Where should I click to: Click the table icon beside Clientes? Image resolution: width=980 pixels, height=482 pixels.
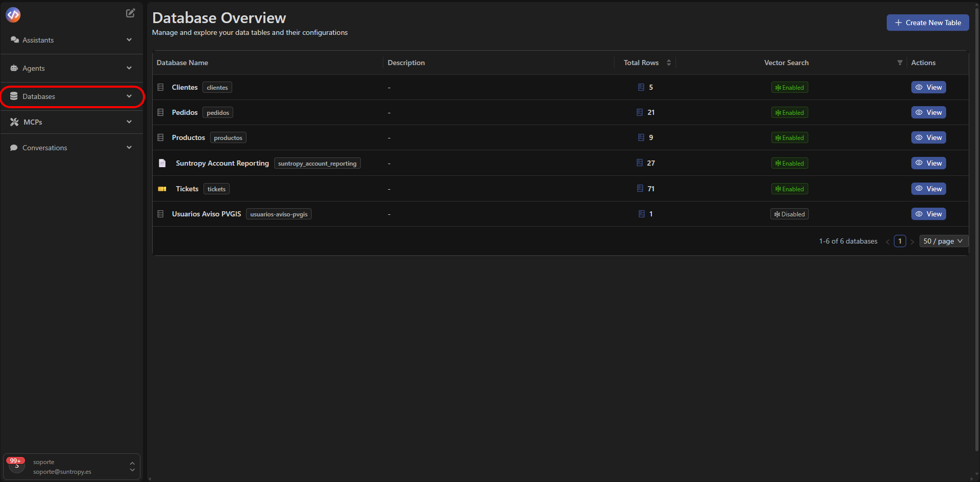160,87
